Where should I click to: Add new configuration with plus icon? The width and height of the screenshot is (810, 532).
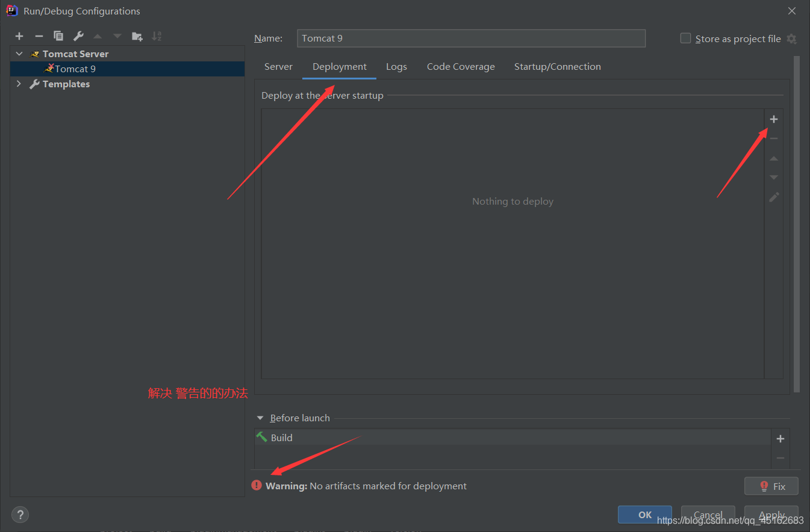19,36
